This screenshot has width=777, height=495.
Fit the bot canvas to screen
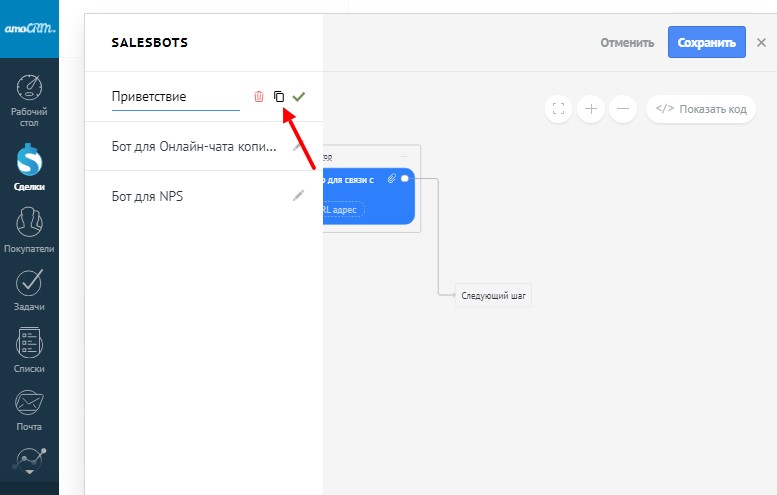click(x=558, y=109)
